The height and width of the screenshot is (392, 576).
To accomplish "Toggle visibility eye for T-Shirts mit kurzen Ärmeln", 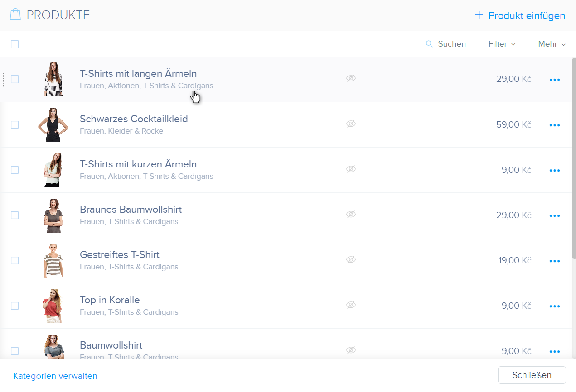I will click(x=351, y=169).
